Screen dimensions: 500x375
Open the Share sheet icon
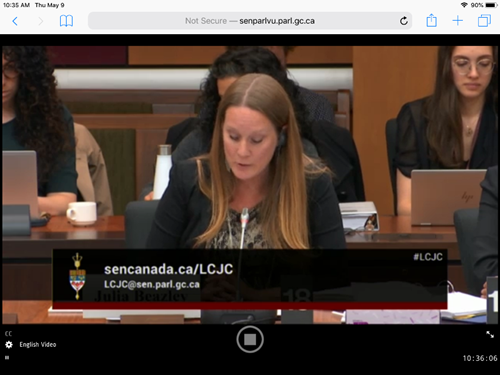pos(431,20)
